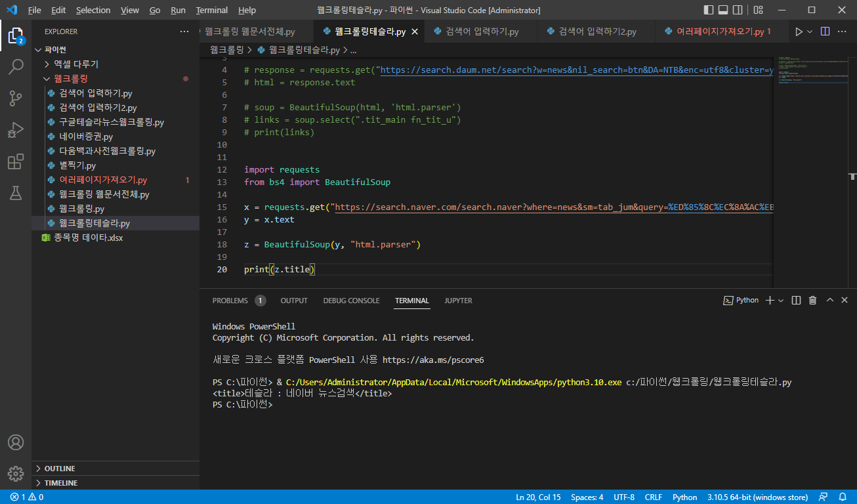Open notifications bell in status bar
Screen dimensions: 857x504
click(x=843, y=497)
